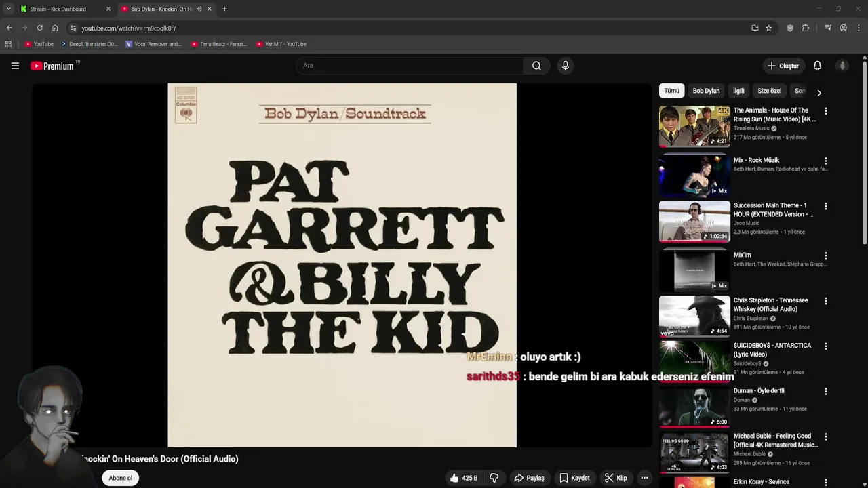The height and width of the screenshot is (488, 868).
Task: Open Michael Bublé Feeling Good thumbnail
Action: point(694,451)
